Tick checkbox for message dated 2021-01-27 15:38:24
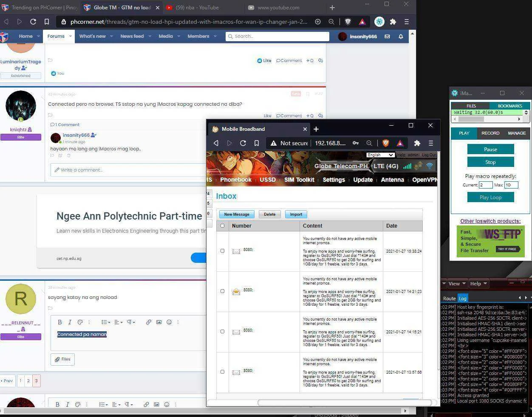Image resolution: width=532 pixels, height=417 pixels. click(222, 251)
